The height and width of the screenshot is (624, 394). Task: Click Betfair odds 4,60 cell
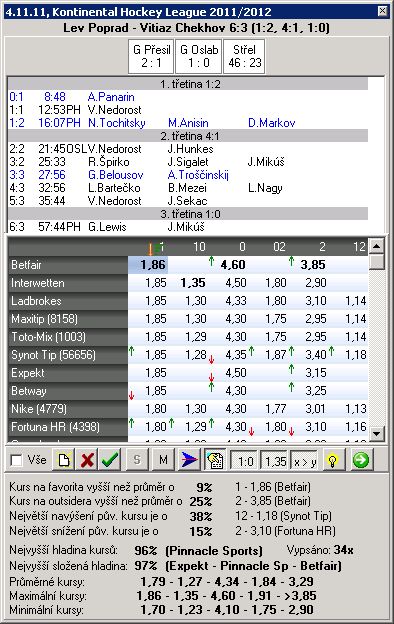coord(228,265)
